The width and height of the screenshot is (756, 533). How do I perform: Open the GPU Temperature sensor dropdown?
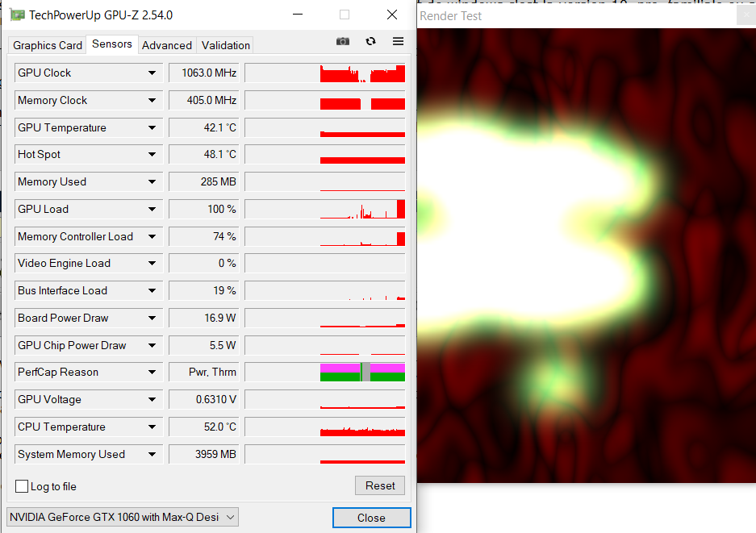pos(152,127)
